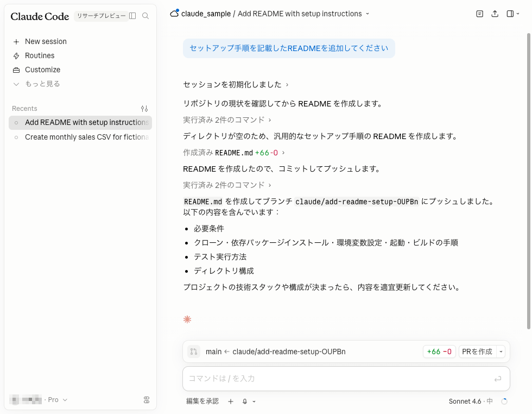
Task: Expand the second 実行済み 2件のコマンド entry
Action: [227, 185]
